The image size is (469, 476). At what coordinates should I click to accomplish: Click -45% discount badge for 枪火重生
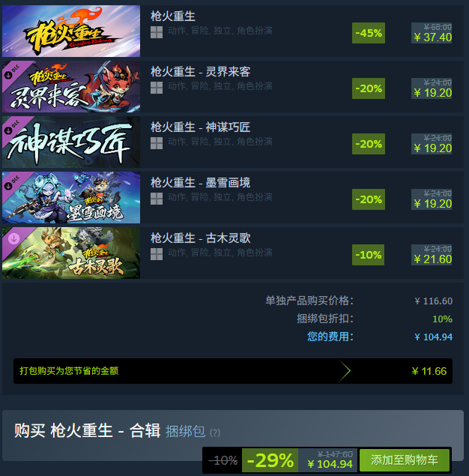click(x=369, y=33)
